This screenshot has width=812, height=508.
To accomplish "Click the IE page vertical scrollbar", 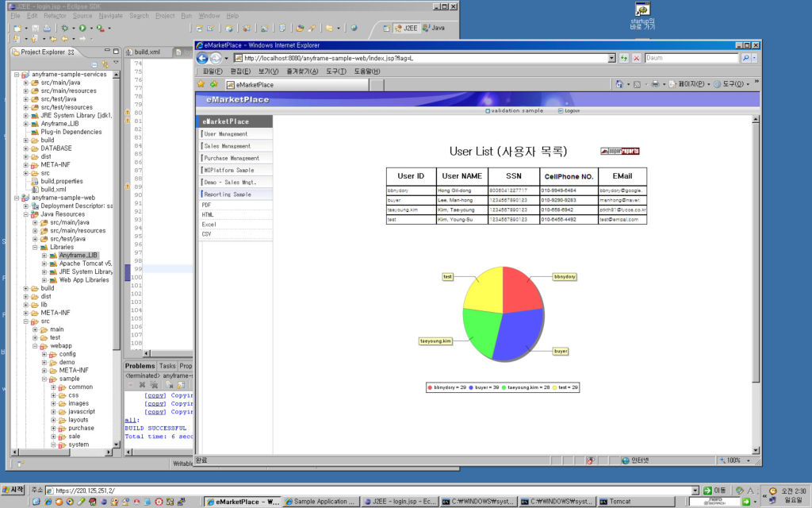I will click(x=756, y=285).
